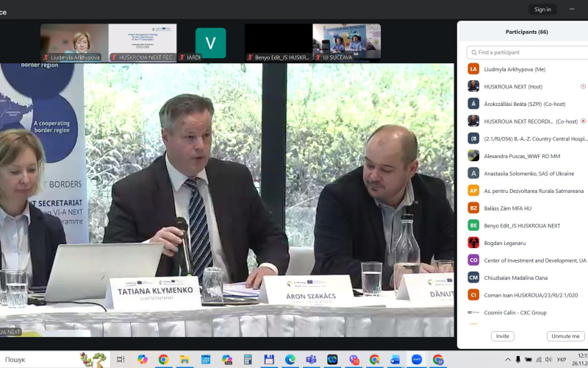Open Microsoft Teams from the taskbar

click(311, 359)
